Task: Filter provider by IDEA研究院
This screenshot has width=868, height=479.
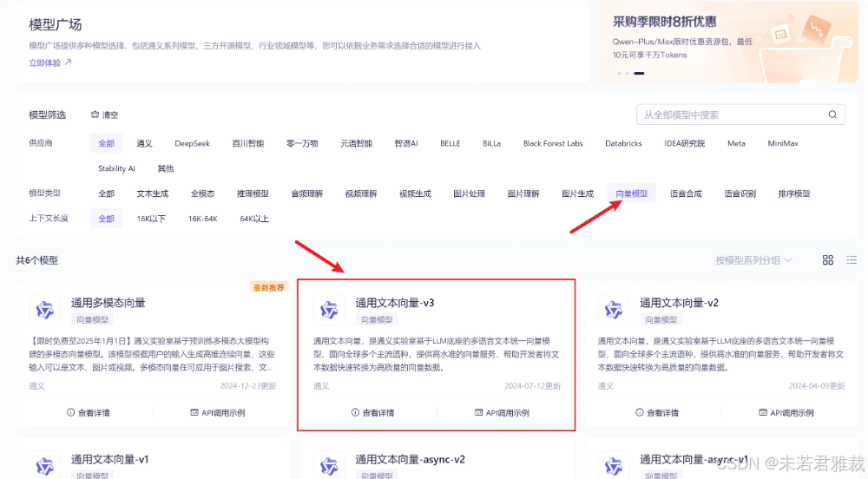Action: (684, 143)
